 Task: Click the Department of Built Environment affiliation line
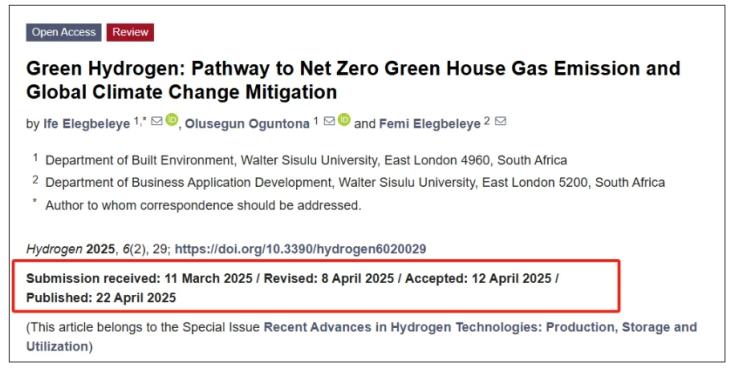(x=306, y=160)
